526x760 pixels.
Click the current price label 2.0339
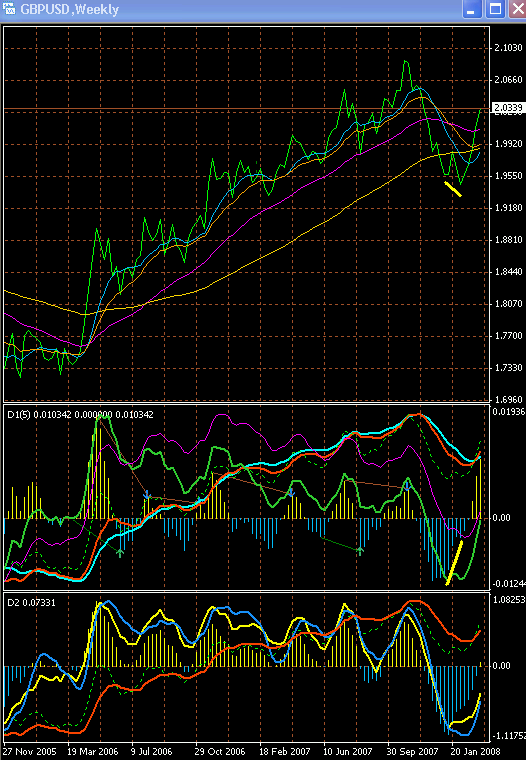pos(508,108)
